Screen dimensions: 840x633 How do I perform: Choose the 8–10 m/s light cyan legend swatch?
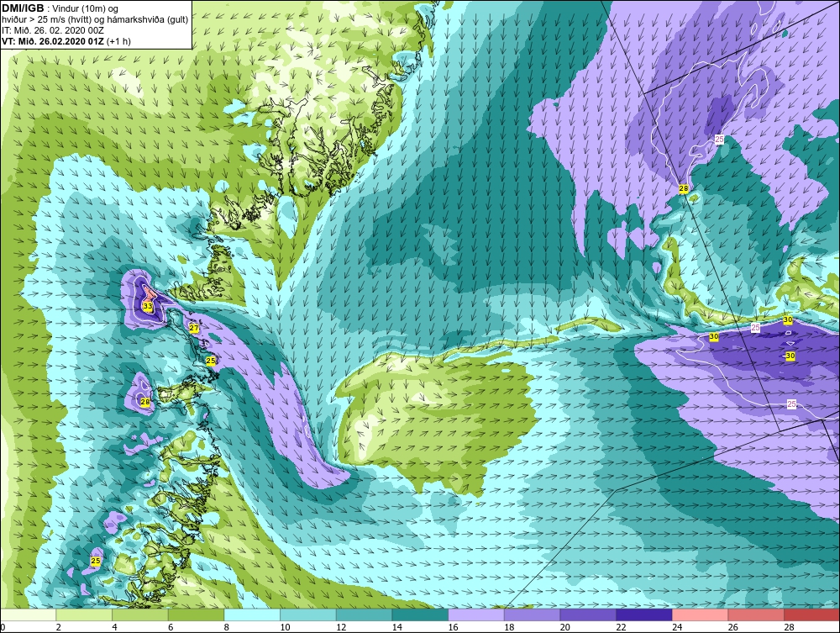click(x=252, y=615)
